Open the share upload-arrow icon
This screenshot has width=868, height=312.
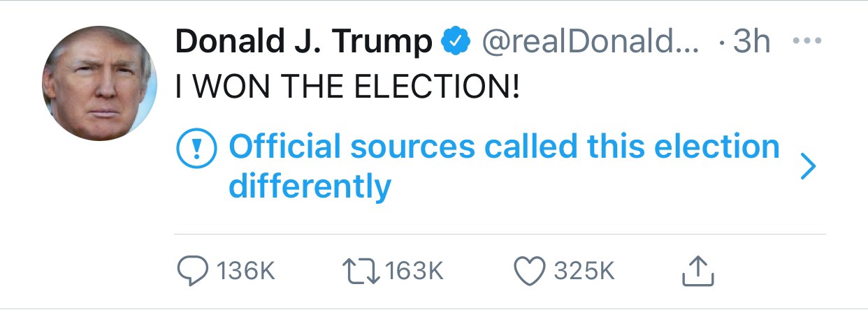(x=698, y=271)
